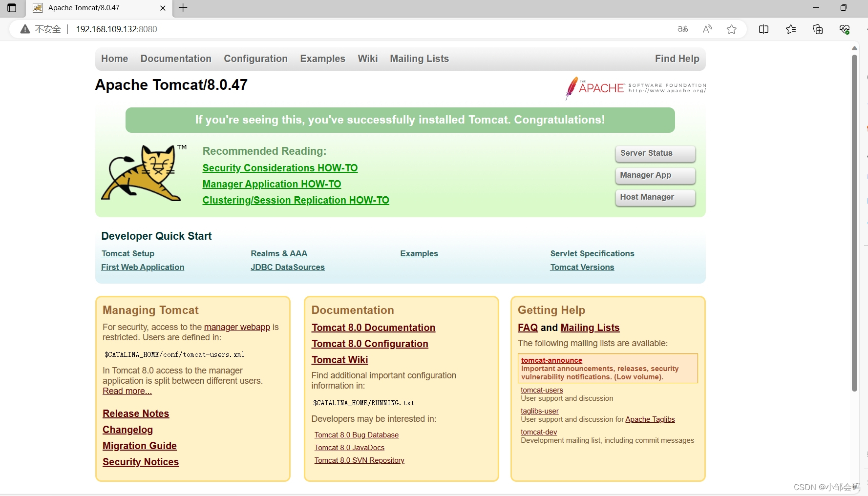
Task: Open the FAQ link under Getting Help
Action: point(528,328)
